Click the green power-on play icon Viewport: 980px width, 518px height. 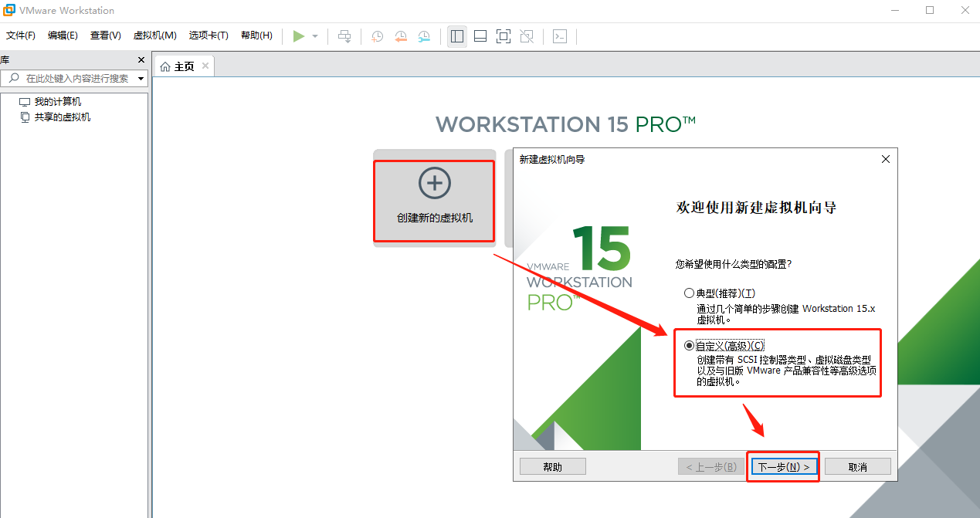(x=299, y=36)
